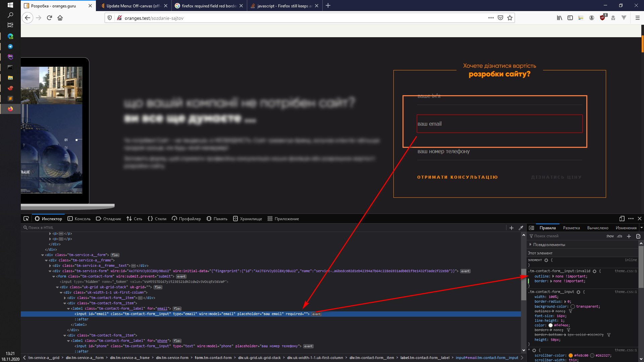644x362 pixels.
Task: Add a new CSS rule
Action: (629, 236)
